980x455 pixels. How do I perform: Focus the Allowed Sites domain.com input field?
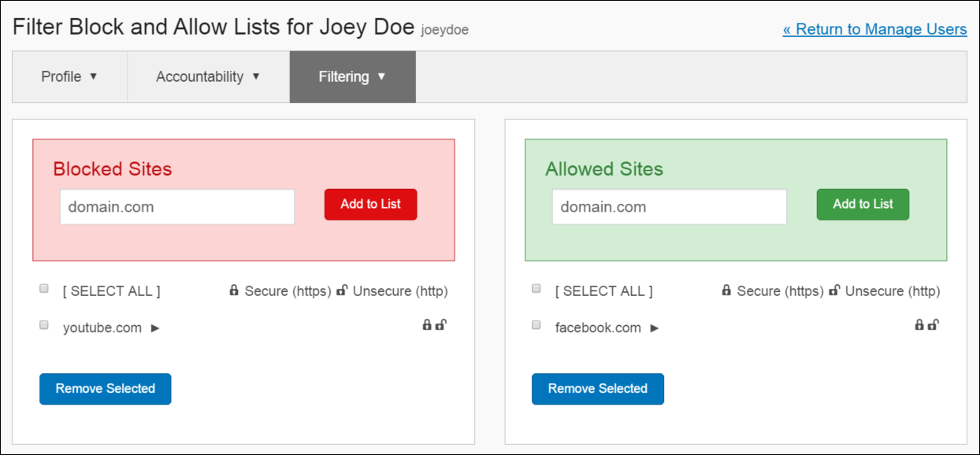670,207
